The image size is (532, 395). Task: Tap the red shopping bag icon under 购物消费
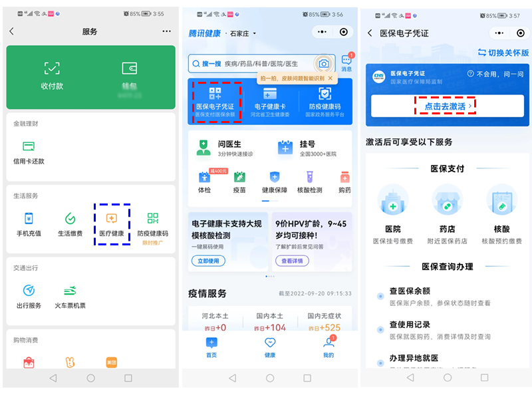coord(29,362)
